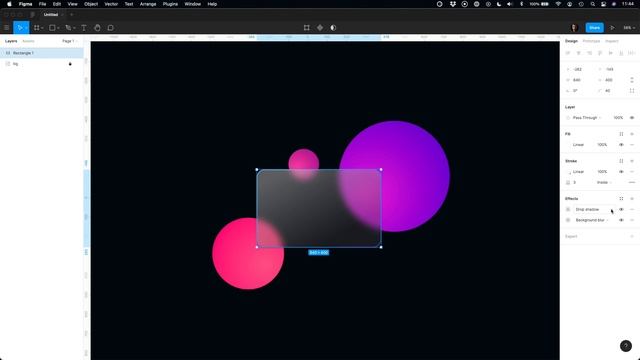Open stroke position Inside dropdown

604,182
